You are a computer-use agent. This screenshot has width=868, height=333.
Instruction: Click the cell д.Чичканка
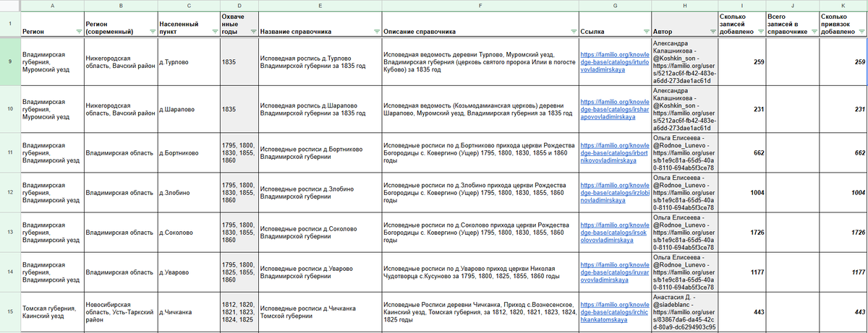tap(187, 311)
